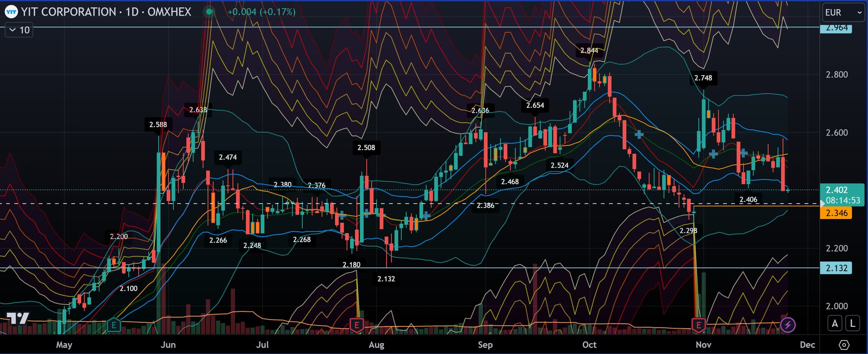Select the 2.964 price line label
Screen dimensions: 868x354
coord(836,28)
